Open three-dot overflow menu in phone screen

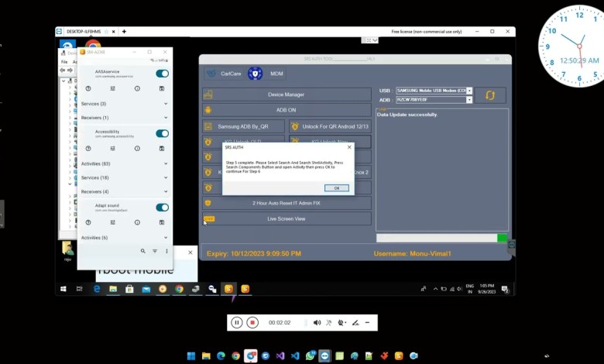point(166,251)
